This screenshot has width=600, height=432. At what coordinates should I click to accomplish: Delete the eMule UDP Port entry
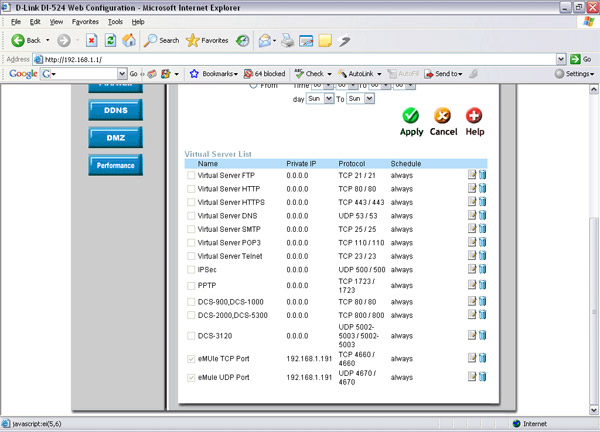pos(482,377)
